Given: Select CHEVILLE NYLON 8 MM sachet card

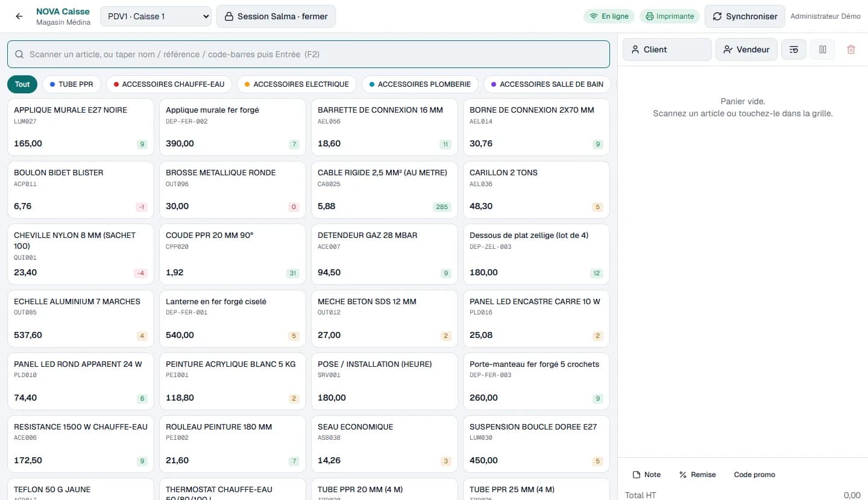Looking at the screenshot, I should coord(81,254).
